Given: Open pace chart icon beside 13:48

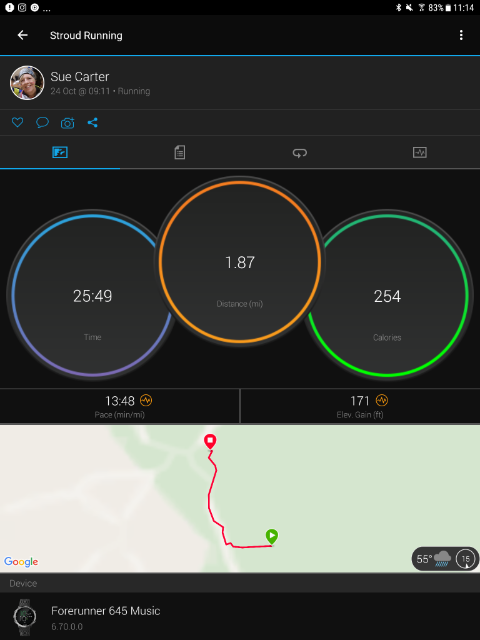Looking at the screenshot, I should point(146,400).
